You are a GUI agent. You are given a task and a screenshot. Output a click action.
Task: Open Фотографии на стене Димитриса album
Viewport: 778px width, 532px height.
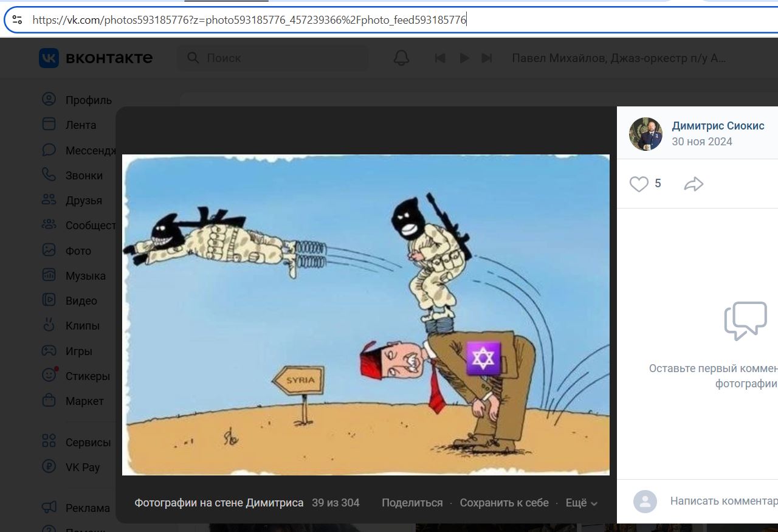click(x=219, y=503)
